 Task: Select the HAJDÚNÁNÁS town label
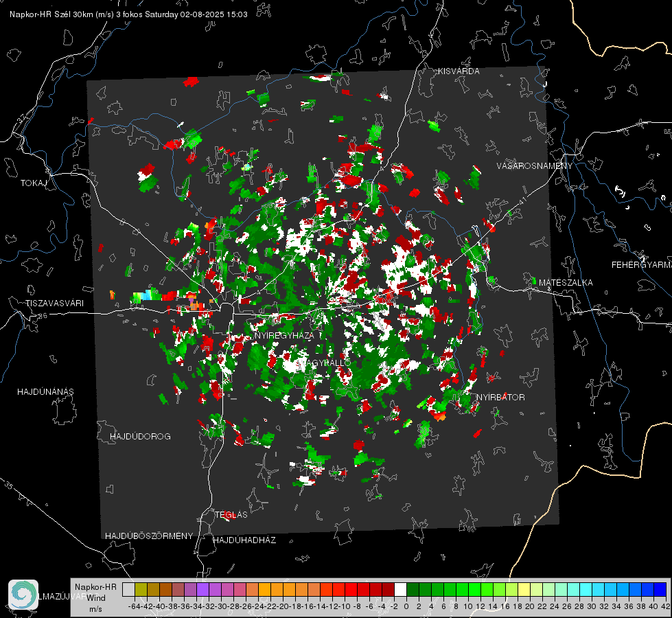(45, 391)
